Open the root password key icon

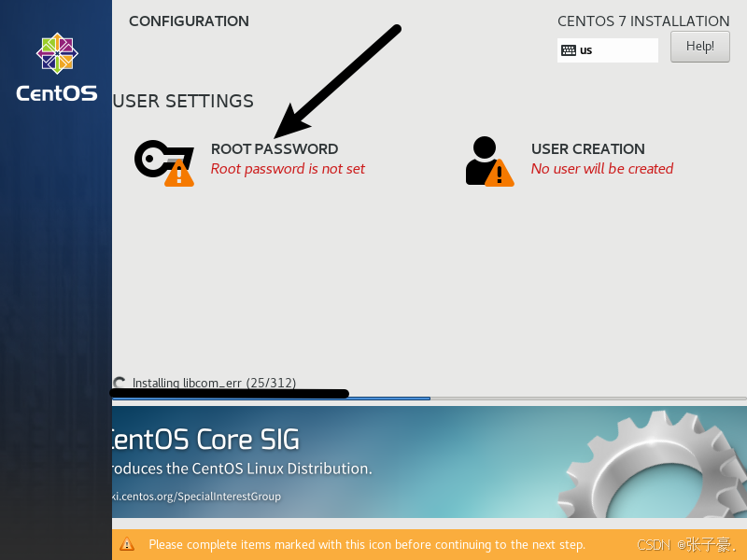click(164, 162)
